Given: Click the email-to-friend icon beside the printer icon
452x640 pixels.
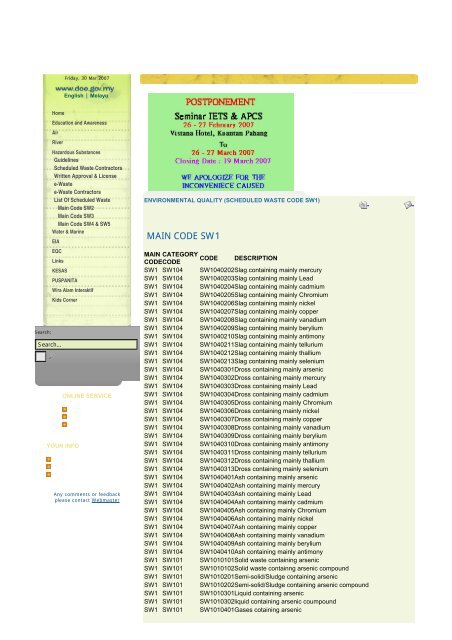Looking at the screenshot, I should click(x=408, y=205).
